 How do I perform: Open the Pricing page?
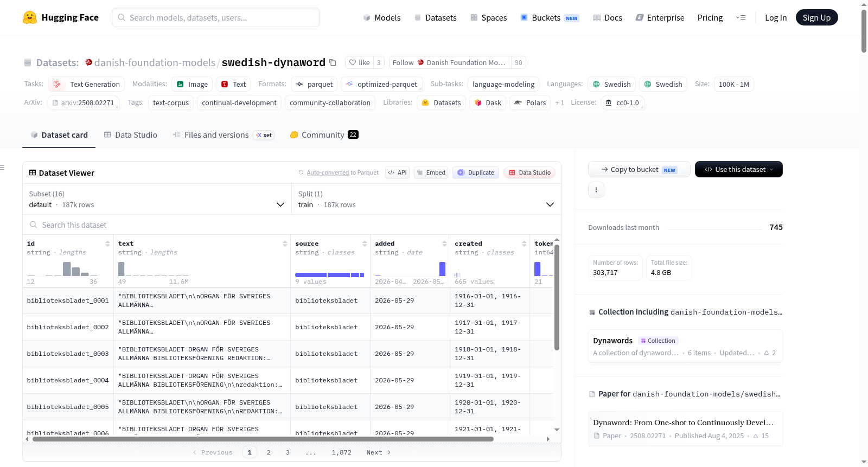point(710,17)
